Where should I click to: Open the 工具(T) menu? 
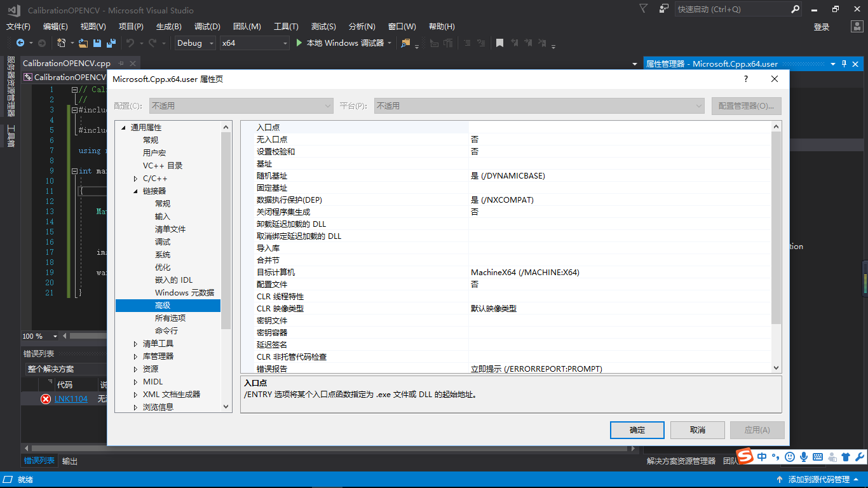coord(286,27)
